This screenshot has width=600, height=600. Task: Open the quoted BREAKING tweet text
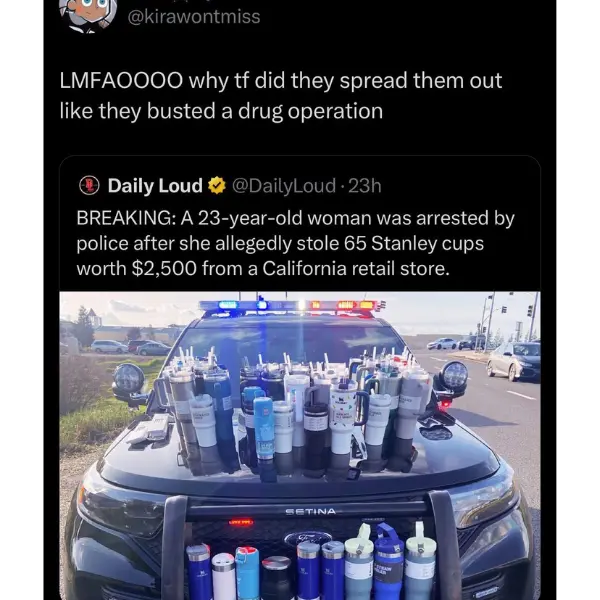(x=295, y=243)
